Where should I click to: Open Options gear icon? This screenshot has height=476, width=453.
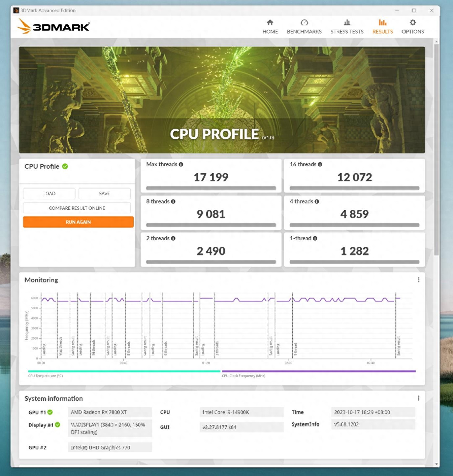(413, 22)
